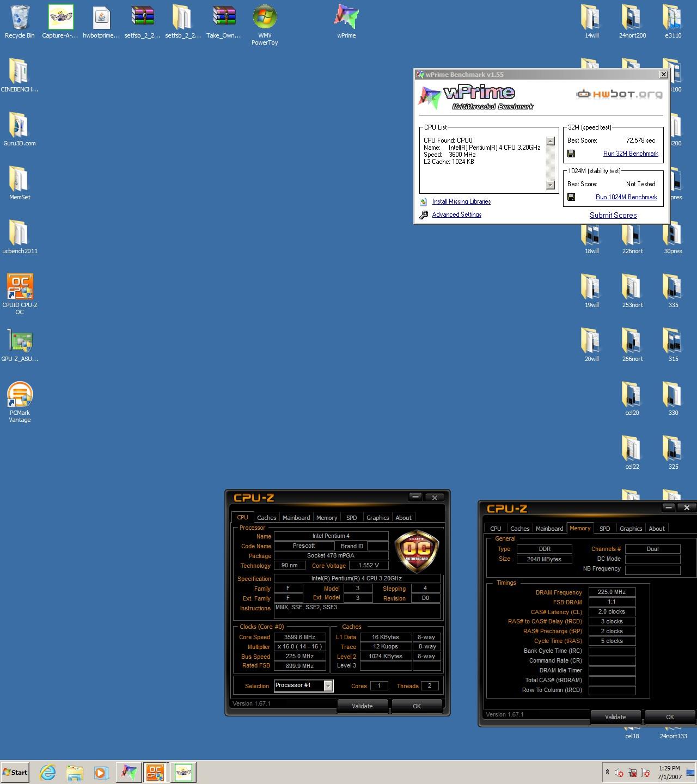Click the HWBOT.org logo in wPrime

click(620, 94)
